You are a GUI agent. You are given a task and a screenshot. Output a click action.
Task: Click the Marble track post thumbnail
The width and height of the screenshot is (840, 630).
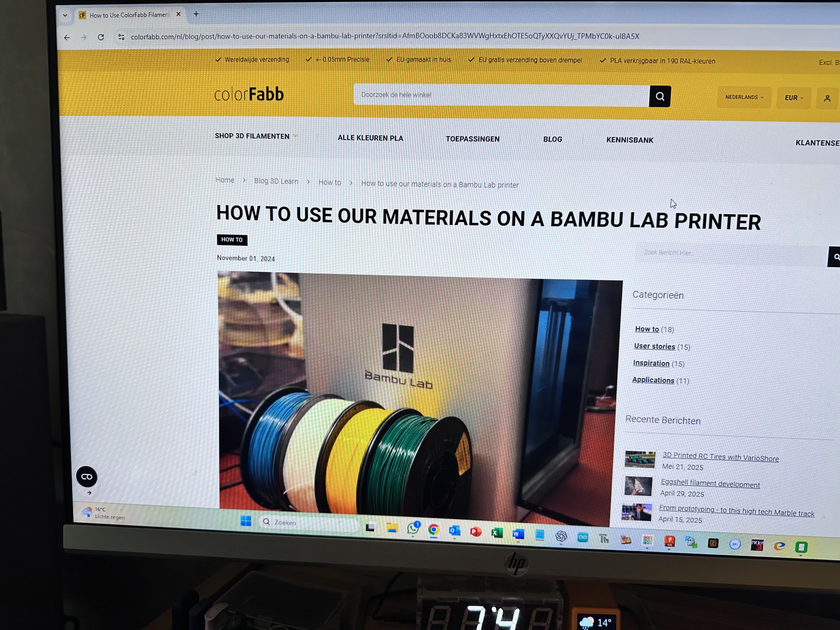tap(636, 512)
